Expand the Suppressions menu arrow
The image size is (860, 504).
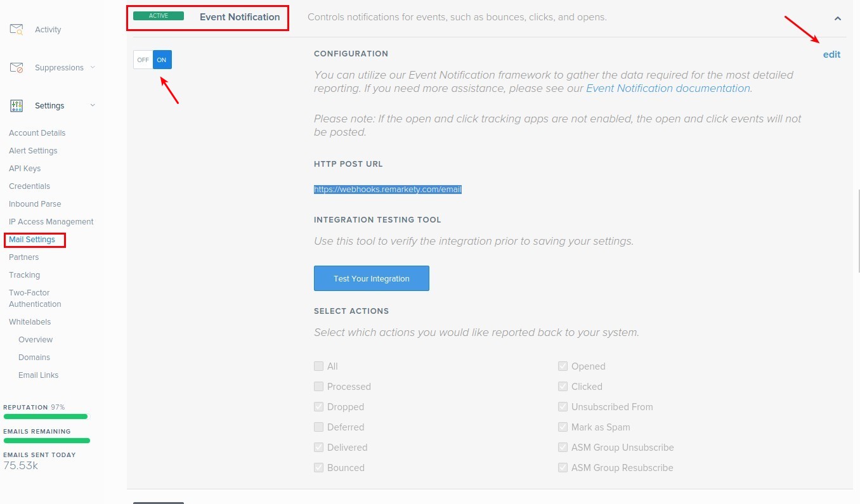coord(93,67)
